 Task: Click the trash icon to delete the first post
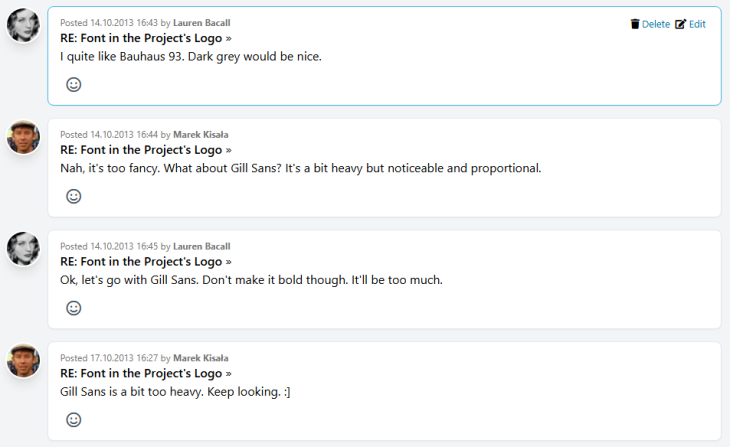click(x=634, y=24)
